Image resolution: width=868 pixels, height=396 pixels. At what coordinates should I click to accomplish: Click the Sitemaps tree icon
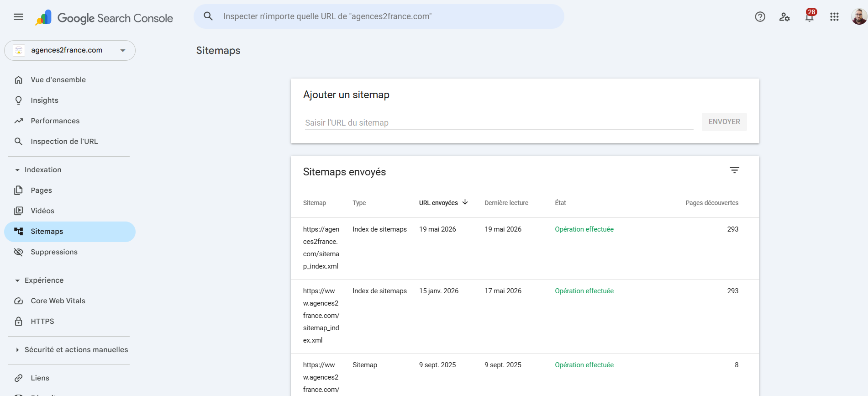(19, 232)
